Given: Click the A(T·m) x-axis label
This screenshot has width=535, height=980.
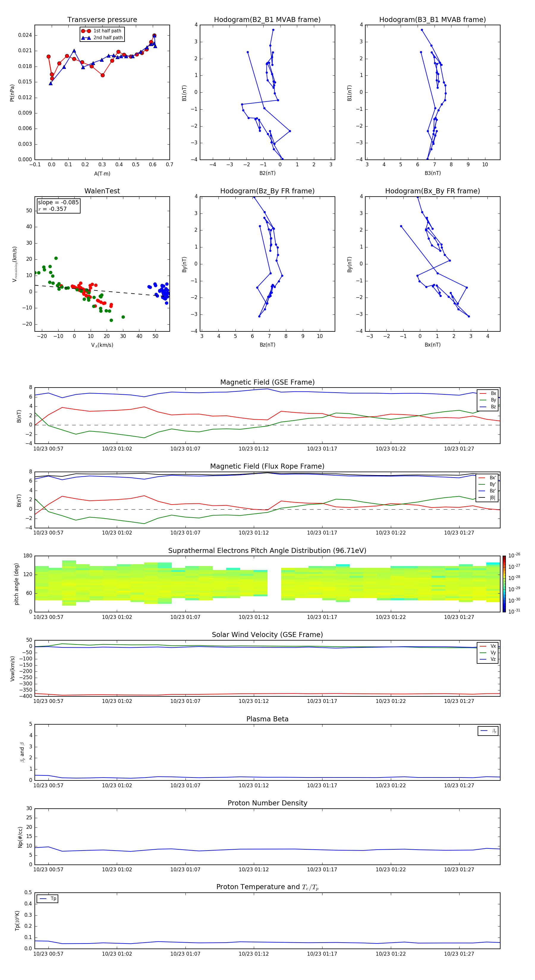Looking at the screenshot, I should [102, 173].
